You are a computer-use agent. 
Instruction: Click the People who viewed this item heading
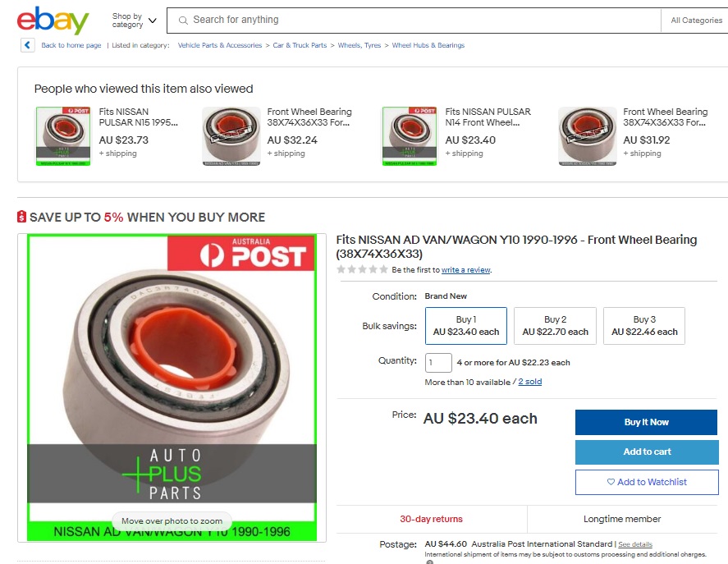(144, 89)
